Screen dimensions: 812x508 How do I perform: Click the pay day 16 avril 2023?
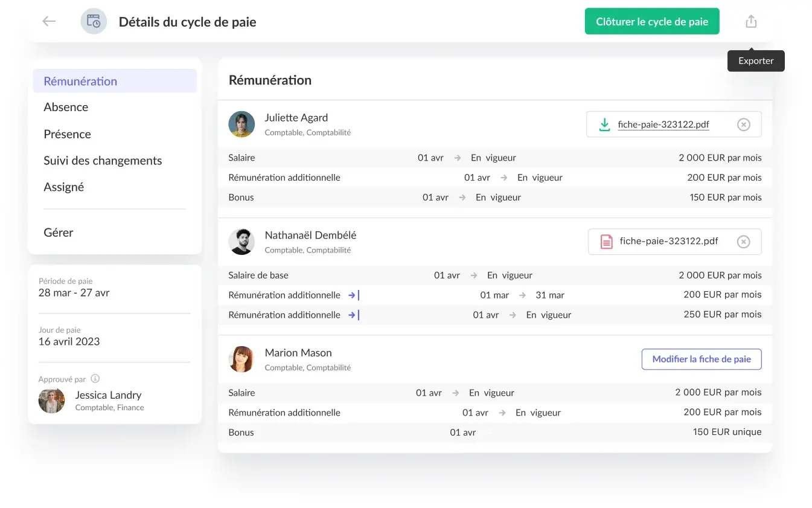pyautogui.click(x=69, y=341)
